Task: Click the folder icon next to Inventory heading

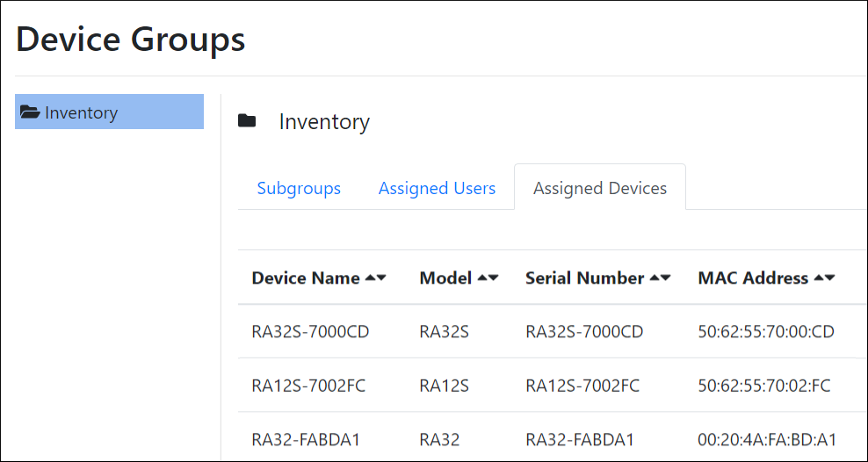Action: pos(247,121)
